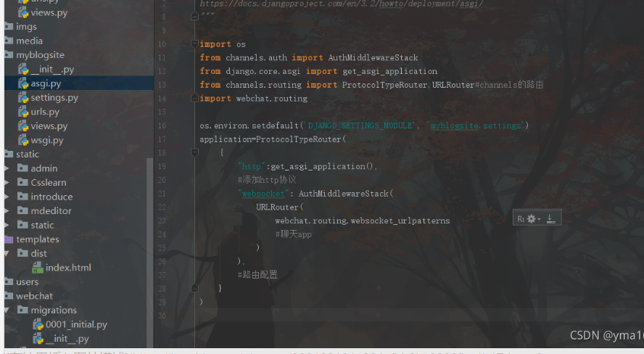644x354 pixels.
Task: Click the purple templates folder icon
Action: (9, 239)
